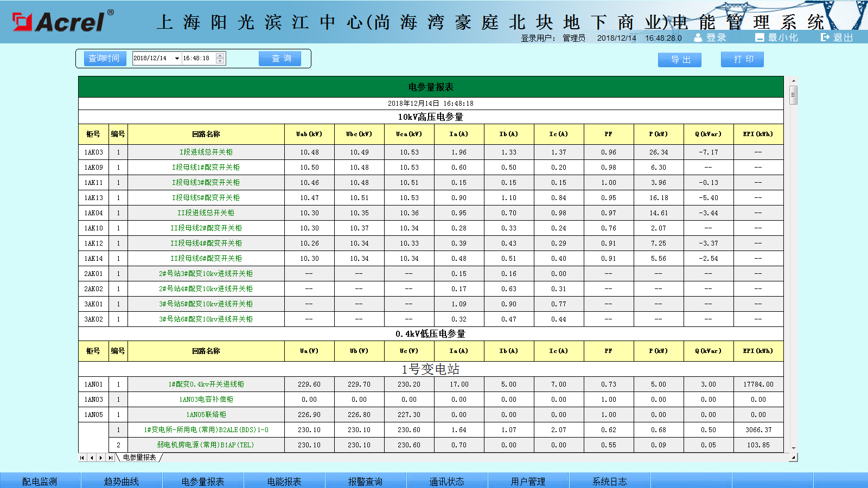Open 通讯状态 bottom tab

(447, 480)
